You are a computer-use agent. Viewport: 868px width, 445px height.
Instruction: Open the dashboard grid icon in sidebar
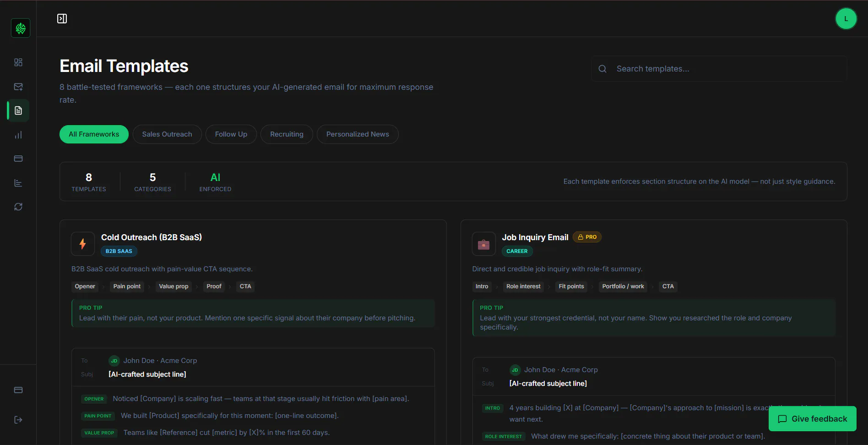click(x=18, y=62)
